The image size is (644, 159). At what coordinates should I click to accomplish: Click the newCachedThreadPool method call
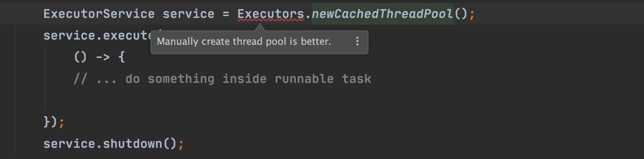tap(382, 14)
